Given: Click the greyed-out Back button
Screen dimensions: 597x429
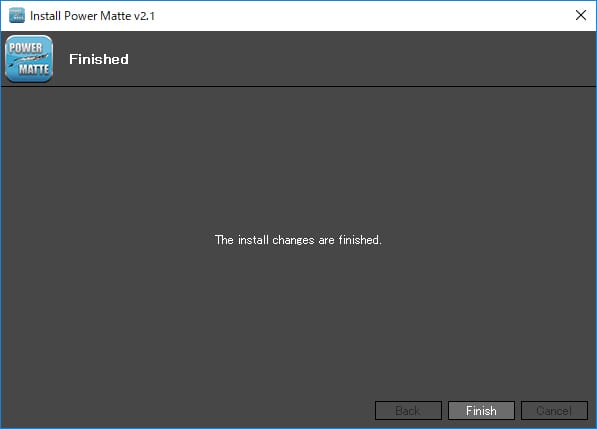Looking at the screenshot, I should coord(408,410).
